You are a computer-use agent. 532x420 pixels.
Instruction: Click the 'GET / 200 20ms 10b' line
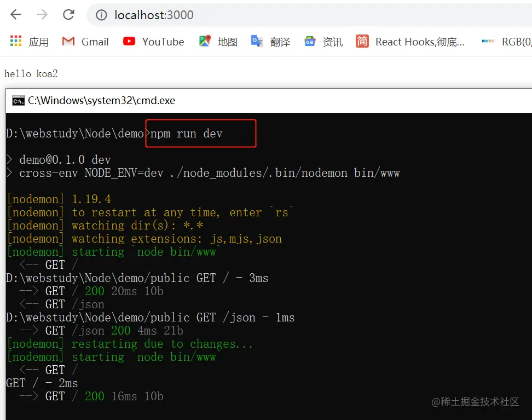tap(91, 291)
